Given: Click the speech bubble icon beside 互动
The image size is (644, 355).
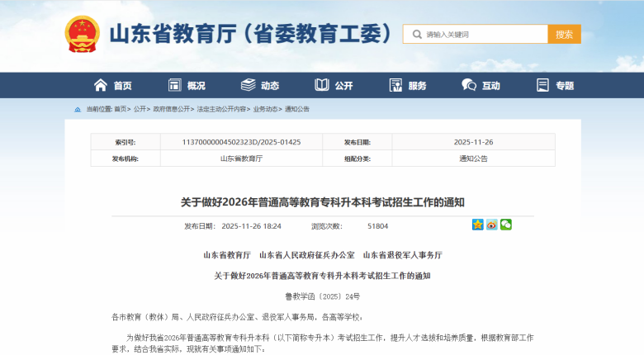Looking at the screenshot, I should 469,85.
